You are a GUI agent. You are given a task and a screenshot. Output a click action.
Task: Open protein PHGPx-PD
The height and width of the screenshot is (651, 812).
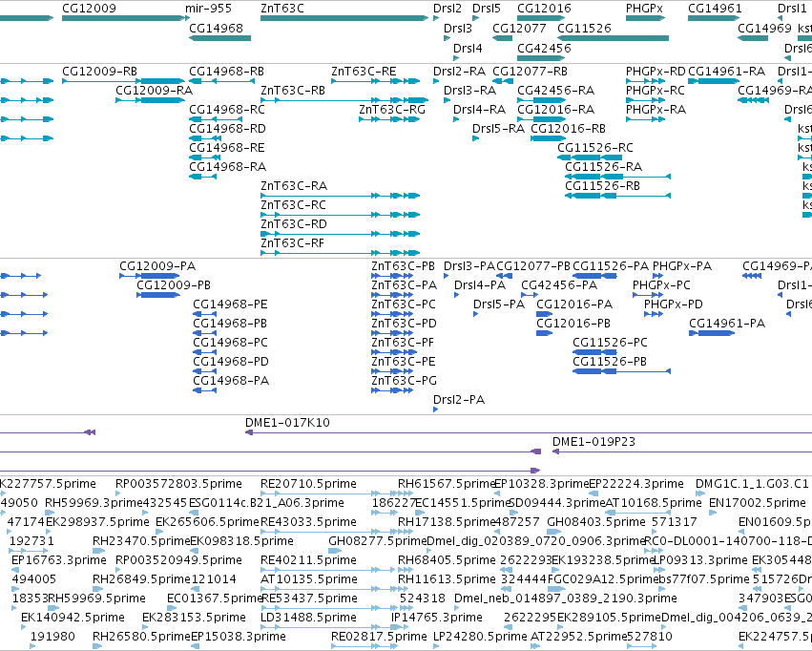(674, 304)
